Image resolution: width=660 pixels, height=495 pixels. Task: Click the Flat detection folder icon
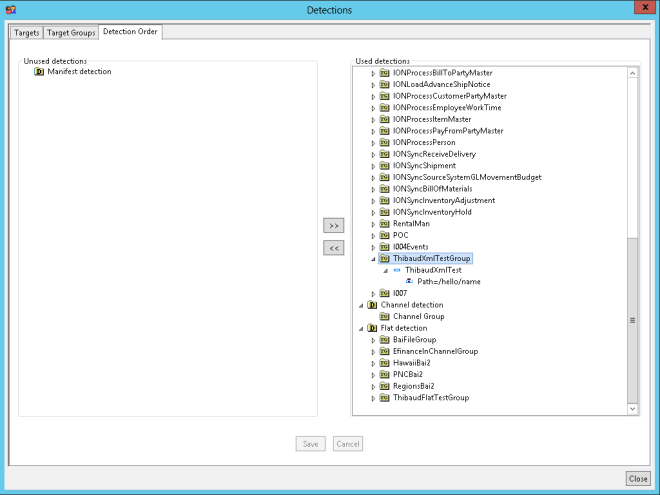[372, 328]
